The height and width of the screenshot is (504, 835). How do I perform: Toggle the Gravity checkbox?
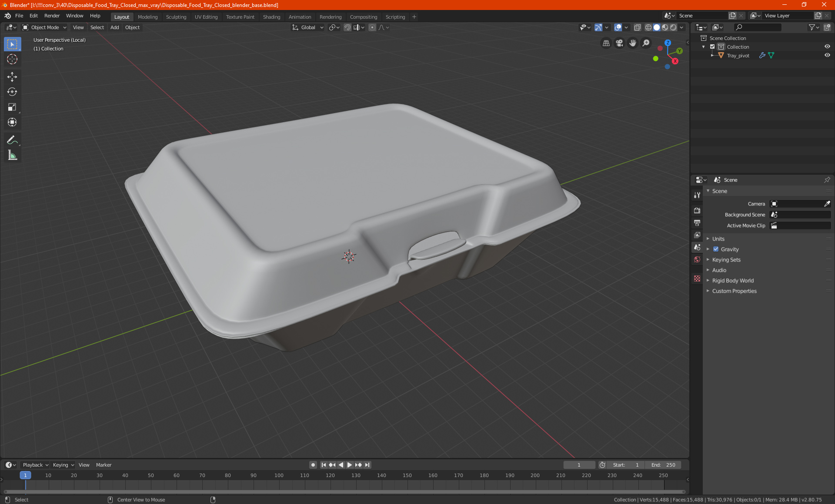[x=716, y=249]
